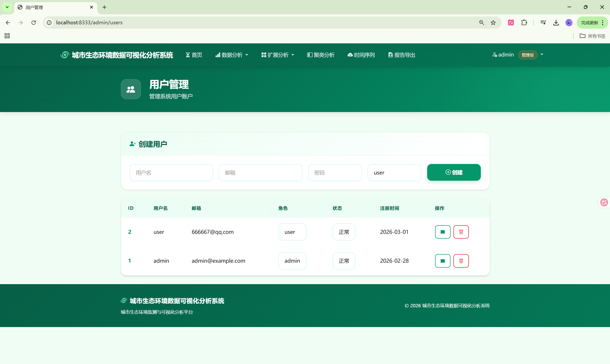Click the 注册时间 column header
610x364 pixels.
point(389,208)
